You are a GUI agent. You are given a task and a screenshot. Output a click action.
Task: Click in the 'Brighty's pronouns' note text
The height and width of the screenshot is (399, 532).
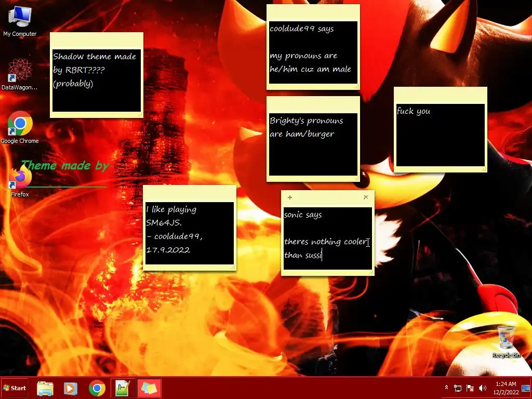(313, 144)
